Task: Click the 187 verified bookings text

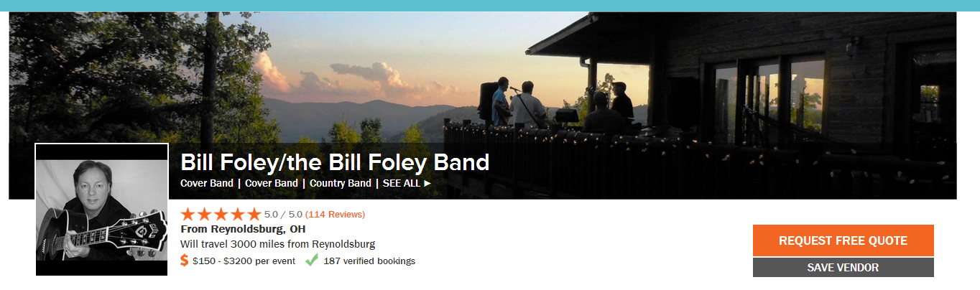Action: click(369, 261)
